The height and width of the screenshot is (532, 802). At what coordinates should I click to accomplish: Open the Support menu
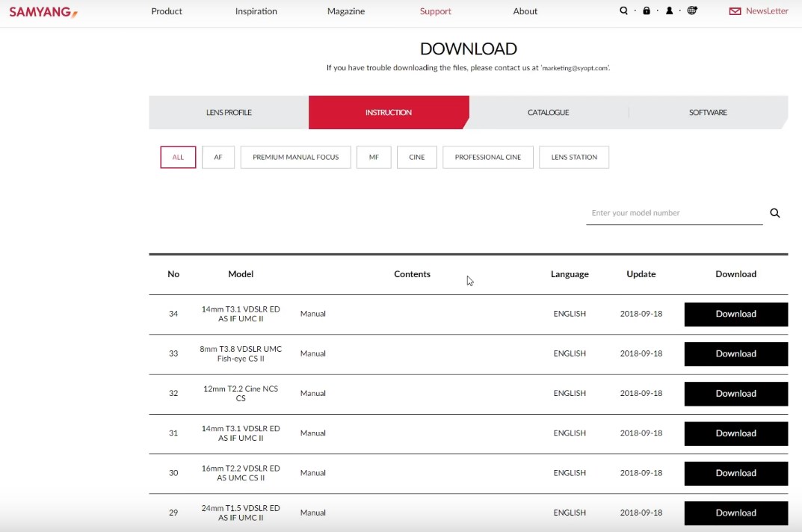435,11
